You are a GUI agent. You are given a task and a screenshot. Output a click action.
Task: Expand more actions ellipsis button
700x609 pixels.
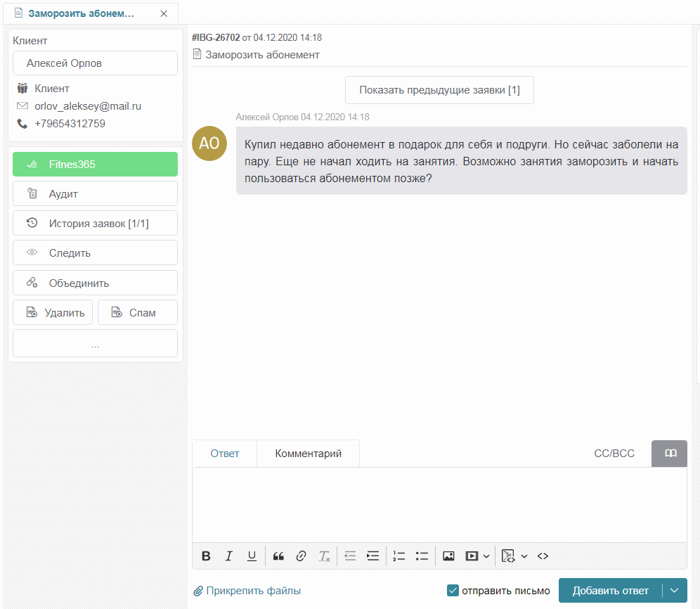point(95,343)
